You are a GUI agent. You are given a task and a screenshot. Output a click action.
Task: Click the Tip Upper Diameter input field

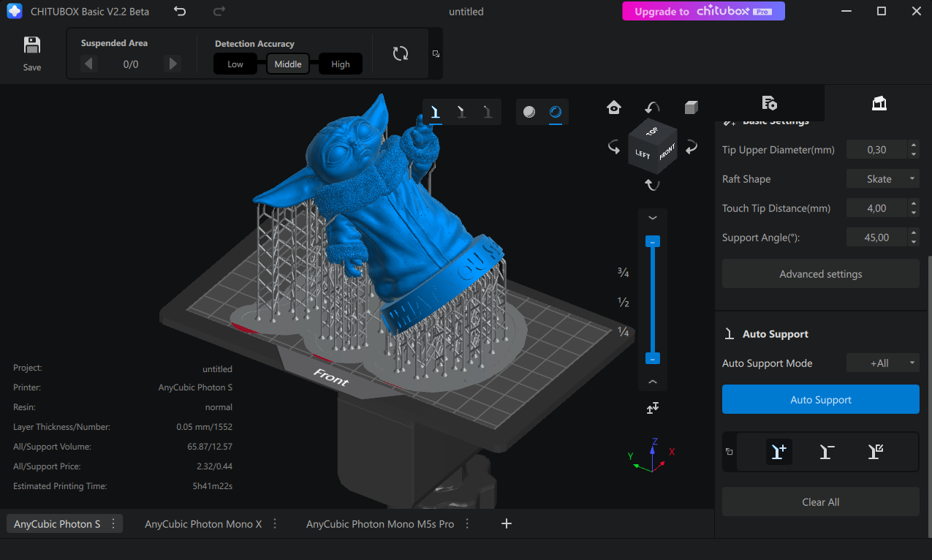[x=876, y=150]
